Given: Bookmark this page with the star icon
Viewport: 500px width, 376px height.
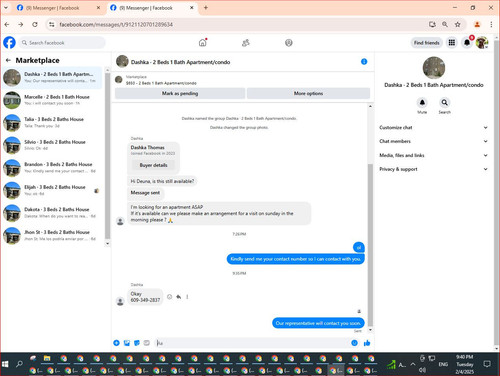Looking at the screenshot, I should click(x=458, y=24).
